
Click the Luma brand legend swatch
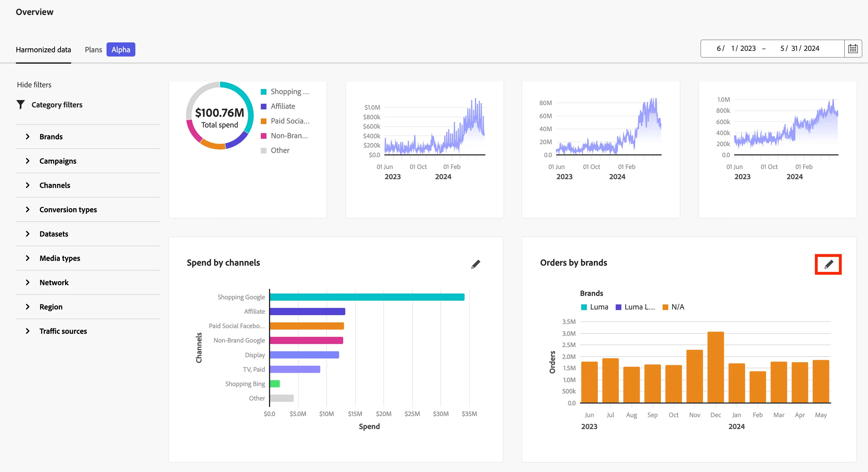(x=584, y=307)
